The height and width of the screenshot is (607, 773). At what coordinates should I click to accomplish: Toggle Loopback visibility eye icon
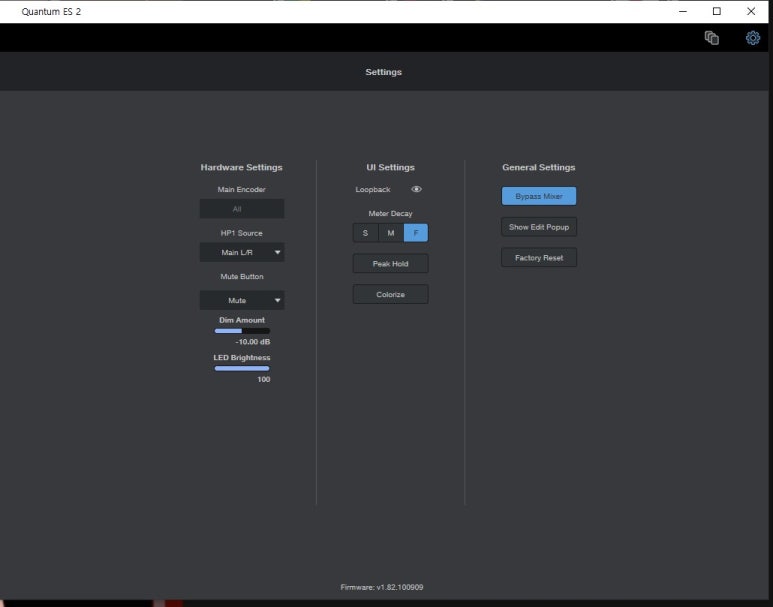(417, 189)
